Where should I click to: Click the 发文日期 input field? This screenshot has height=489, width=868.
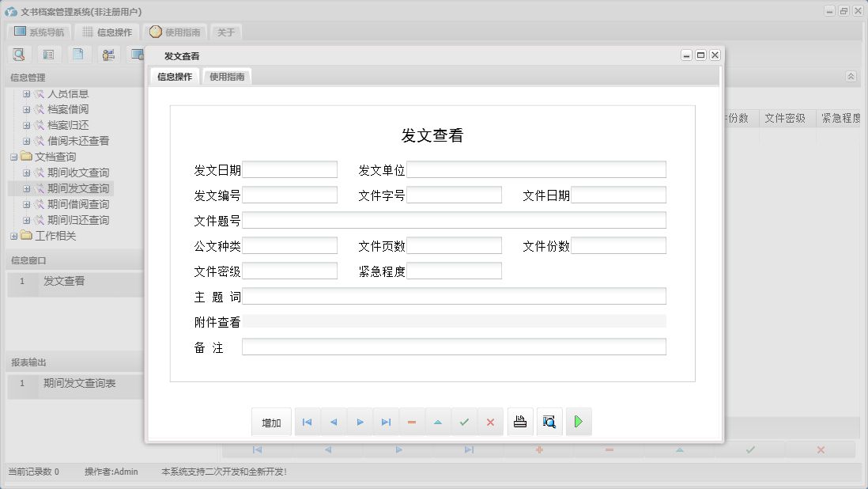[x=290, y=169]
